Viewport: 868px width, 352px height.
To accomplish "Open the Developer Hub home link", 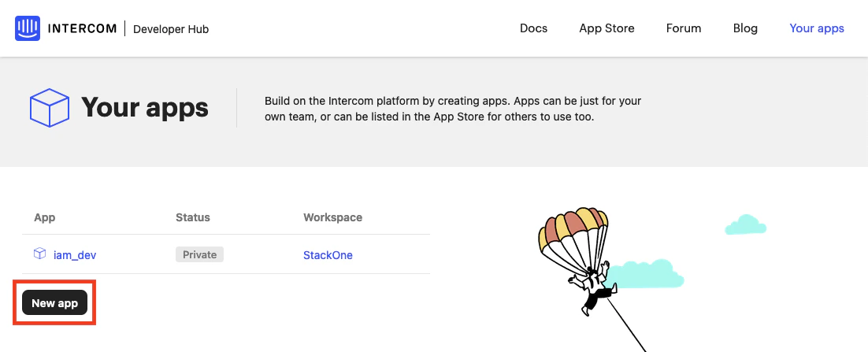I will [171, 29].
